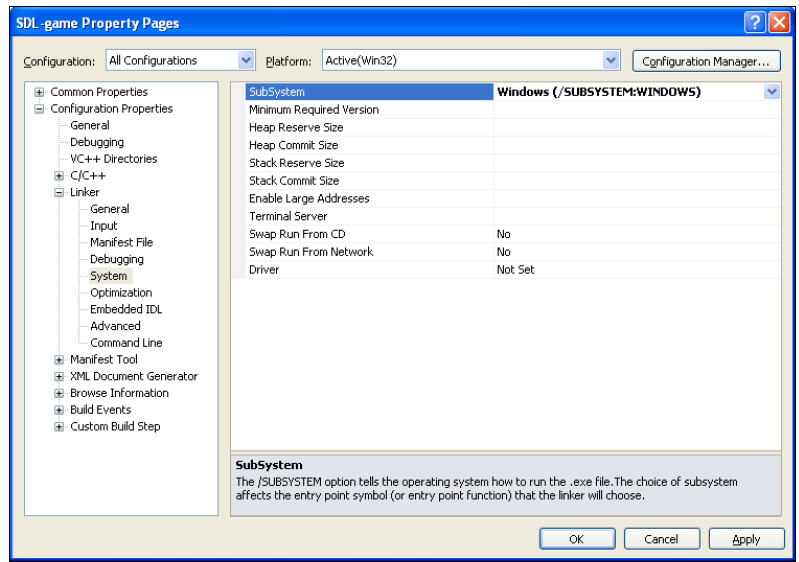
Task: Select Manifest File under Linker
Action: tap(121, 243)
